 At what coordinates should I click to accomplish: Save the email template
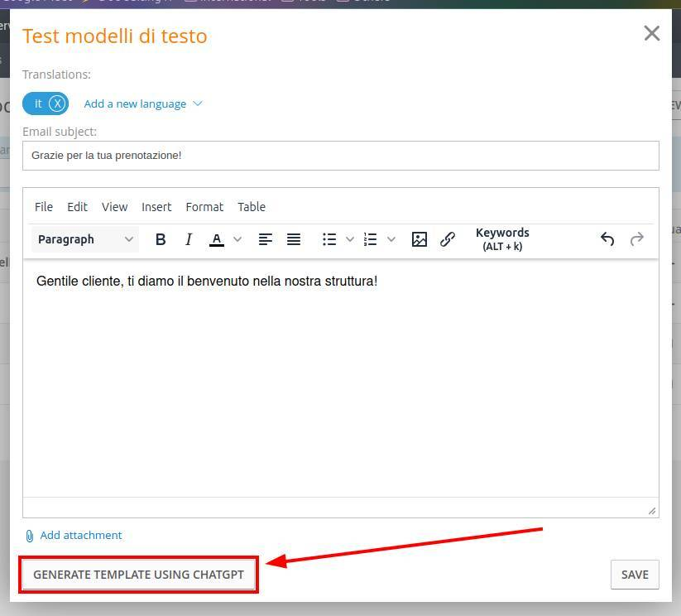point(635,575)
